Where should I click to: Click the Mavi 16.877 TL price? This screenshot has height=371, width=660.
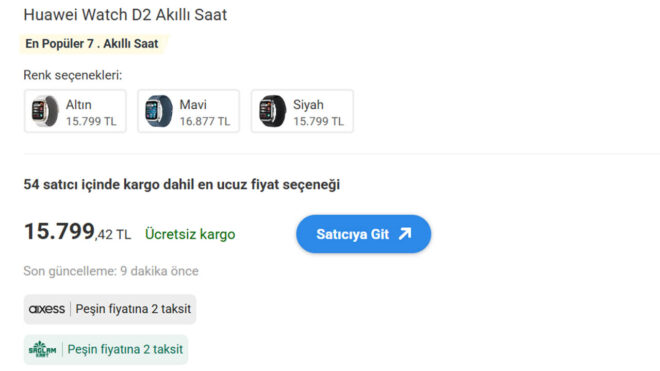[x=205, y=122]
